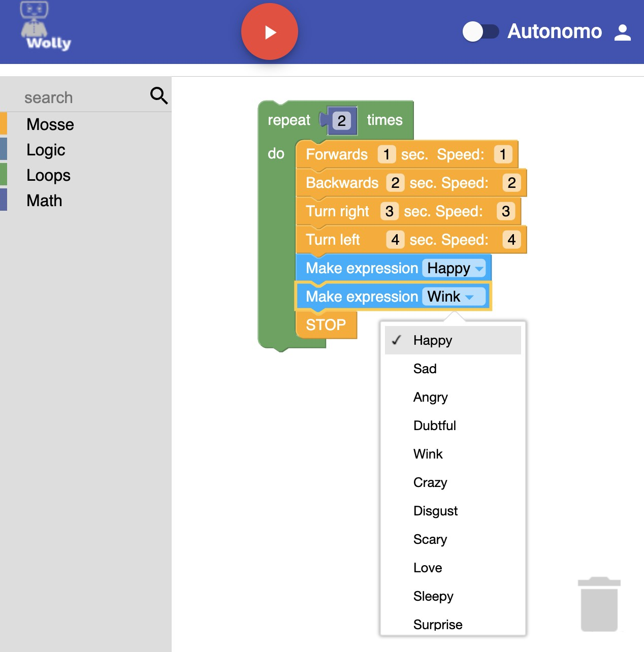Choose Surprise from the expression menu
The image size is (644, 652).
pyautogui.click(x=453, y=624)
